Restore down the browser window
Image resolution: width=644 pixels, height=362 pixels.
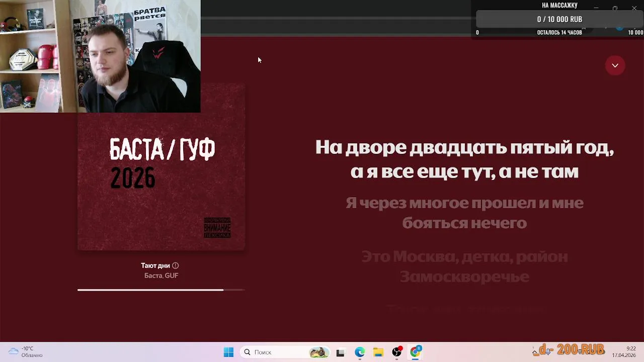[x=615, y=8]
